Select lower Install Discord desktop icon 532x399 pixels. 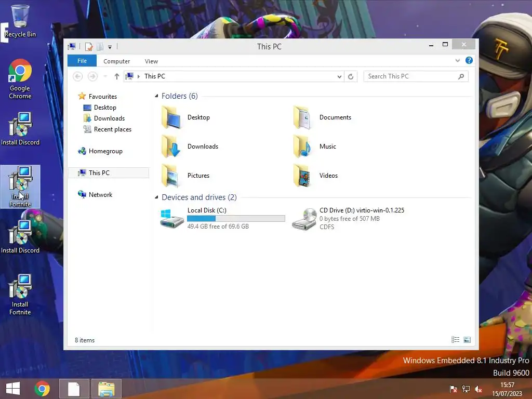pos(20,237)
